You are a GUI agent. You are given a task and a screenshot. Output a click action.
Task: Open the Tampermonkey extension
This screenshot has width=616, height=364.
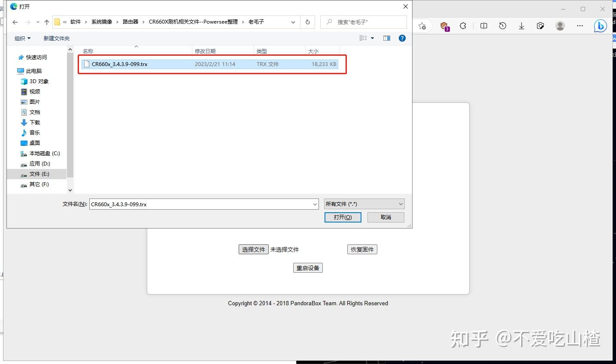445,26
